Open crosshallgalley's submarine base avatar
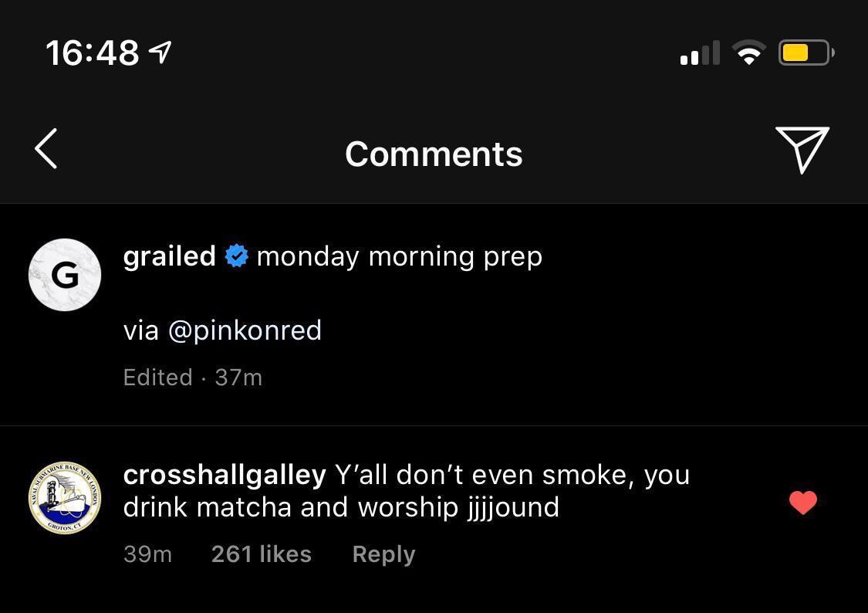Image resolution: width=868 pixels, height=613 pixels. [x=65, y=497]
